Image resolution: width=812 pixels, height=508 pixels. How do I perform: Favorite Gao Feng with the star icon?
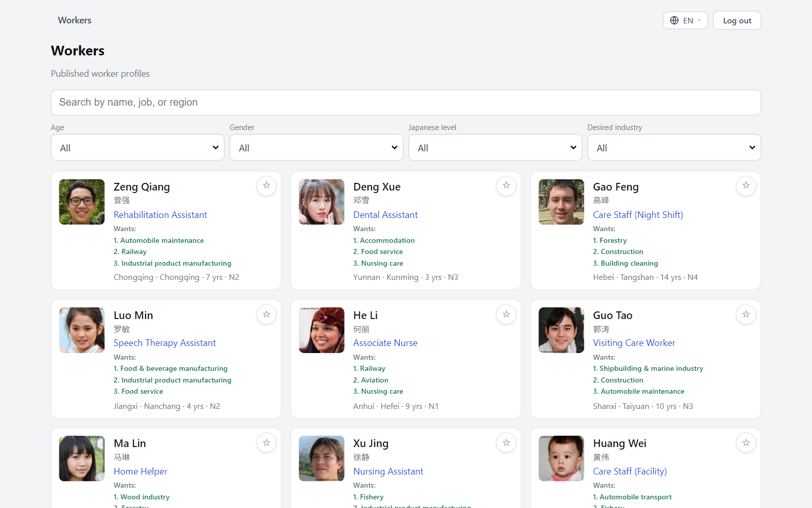click(x=746, y=186)
